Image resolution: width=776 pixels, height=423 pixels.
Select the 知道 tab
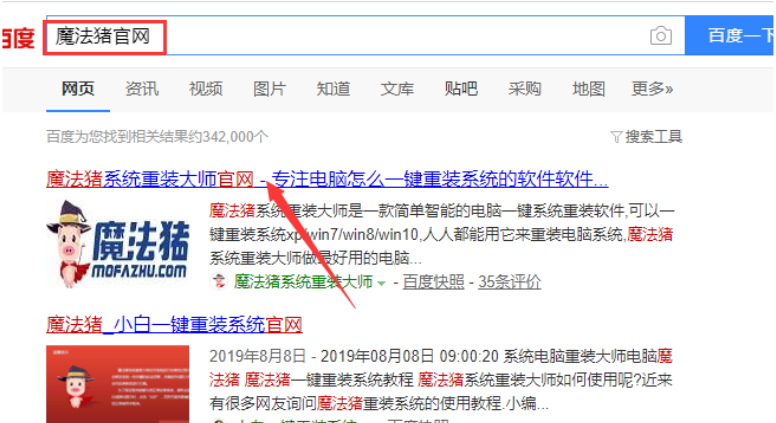pyautogui.click(x=333, y=89)
